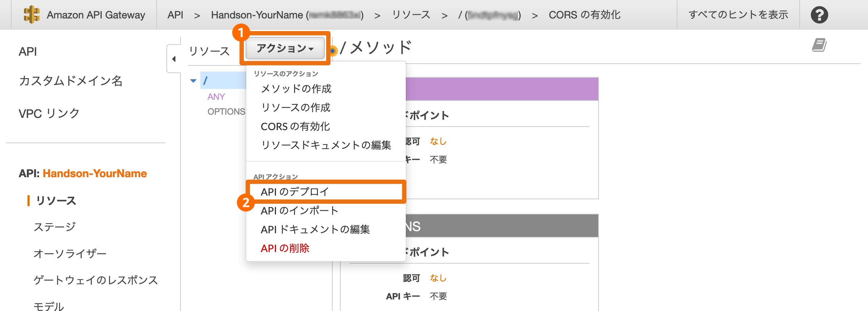
Task: Select the ANY method in resource tree
Action: coord(216,97)
